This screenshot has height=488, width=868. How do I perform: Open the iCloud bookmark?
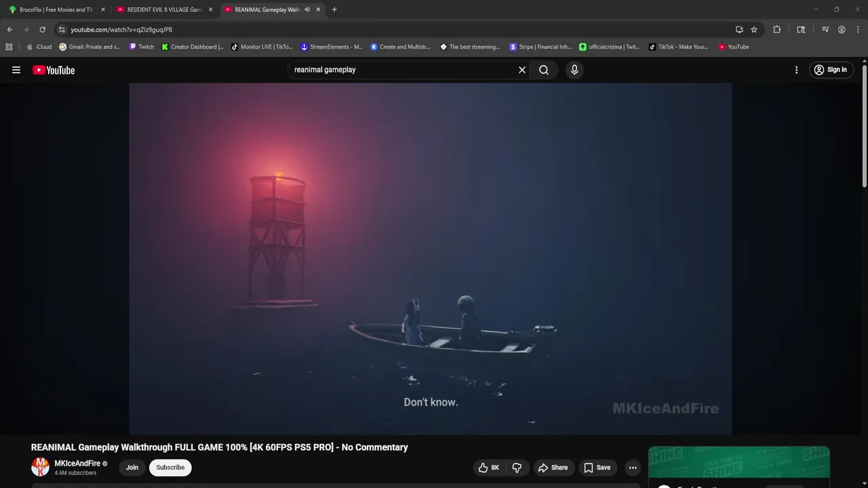(39, 47)
